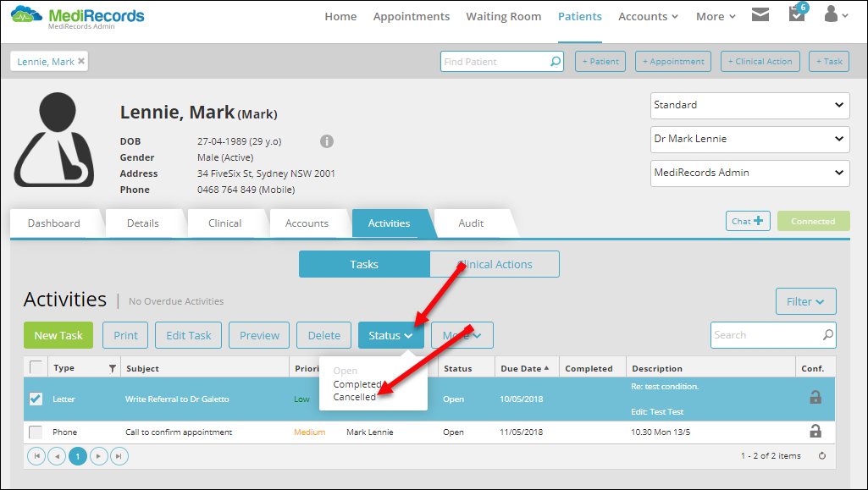
Task: Expand the More navigation menu
Action: [716, 17]
